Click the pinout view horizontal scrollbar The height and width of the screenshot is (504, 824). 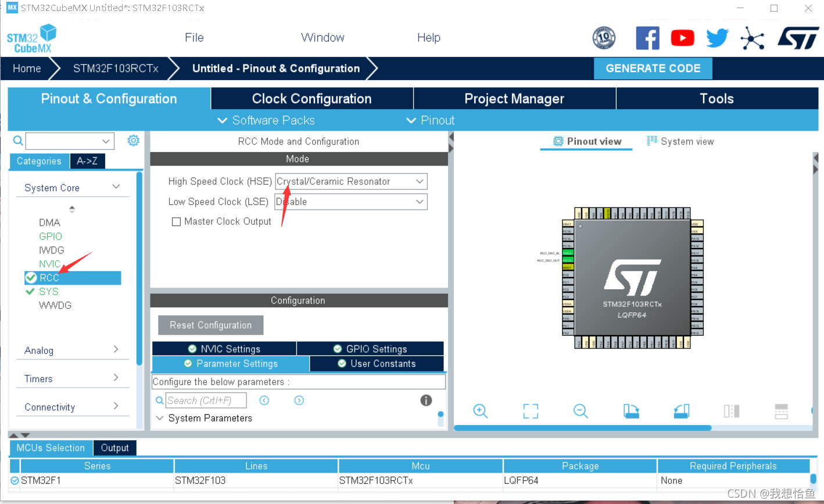pyautogui.click(x=582, y=428)
